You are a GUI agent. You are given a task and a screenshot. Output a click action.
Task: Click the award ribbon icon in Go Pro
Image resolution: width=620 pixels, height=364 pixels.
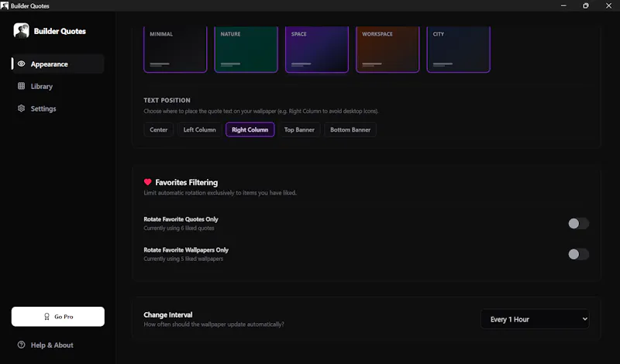[x=46, y=317]
